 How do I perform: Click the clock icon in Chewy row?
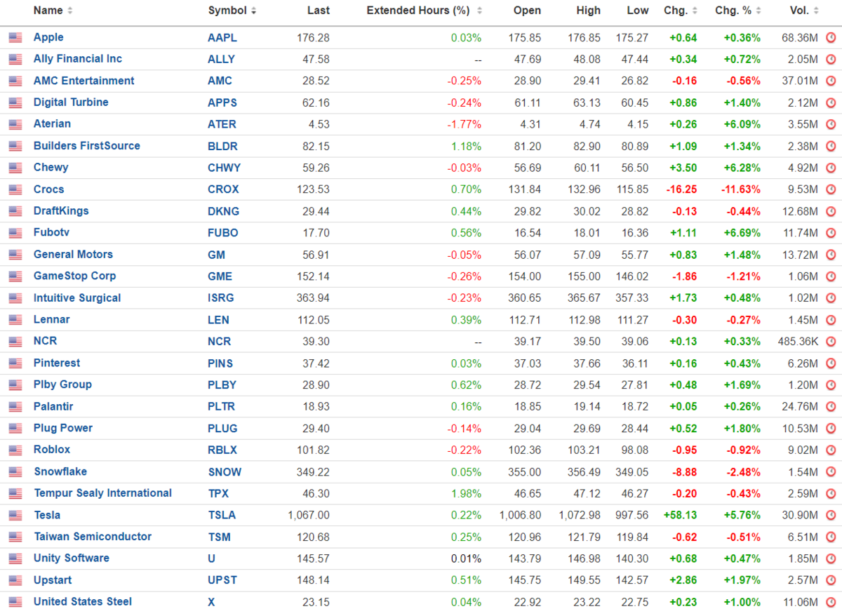[831, 168]
